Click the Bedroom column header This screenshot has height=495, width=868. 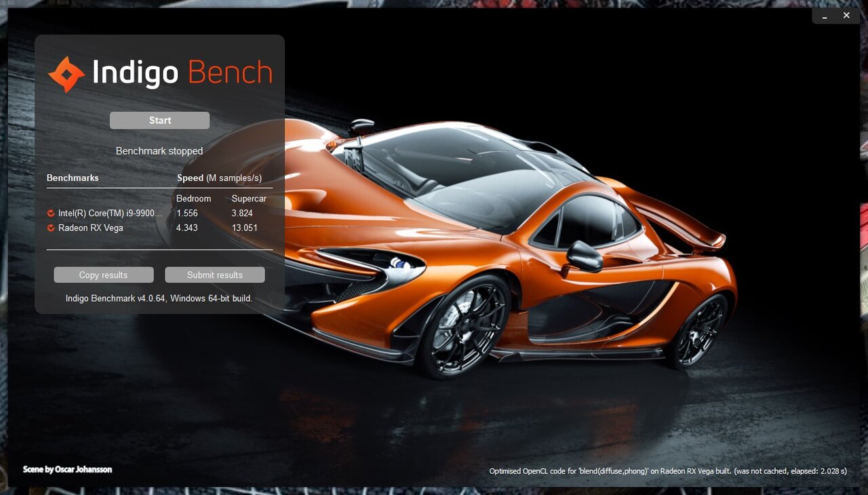194,199
